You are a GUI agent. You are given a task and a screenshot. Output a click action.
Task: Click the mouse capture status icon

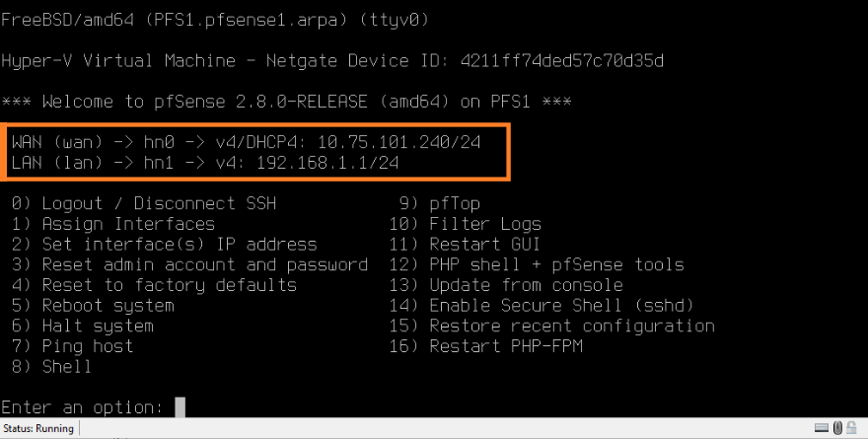837,428
